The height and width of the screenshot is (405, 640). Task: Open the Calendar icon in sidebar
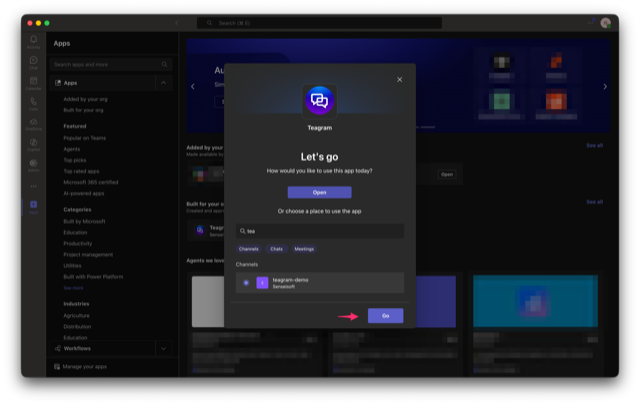point(33,81)
